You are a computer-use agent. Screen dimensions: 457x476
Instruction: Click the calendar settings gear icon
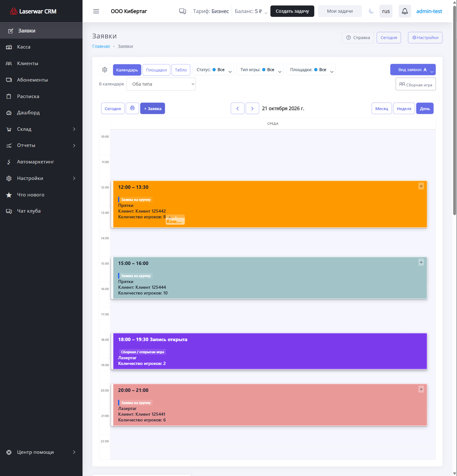point(105,70)
